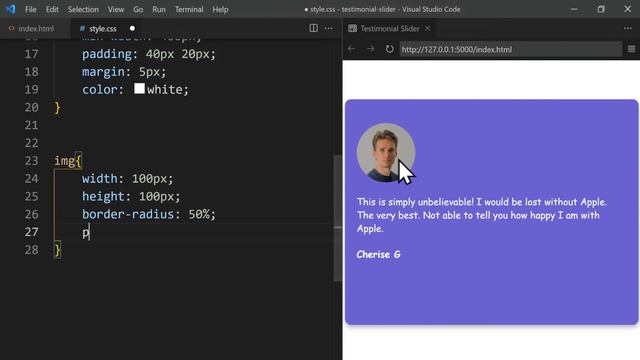Open the File menu
Screen dimensions: 640x360
tap(31, 9)
